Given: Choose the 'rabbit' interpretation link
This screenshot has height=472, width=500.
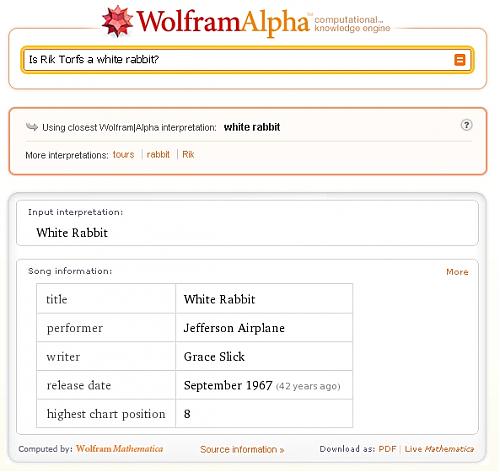Looking at the screenshot, I should (158, 155).
